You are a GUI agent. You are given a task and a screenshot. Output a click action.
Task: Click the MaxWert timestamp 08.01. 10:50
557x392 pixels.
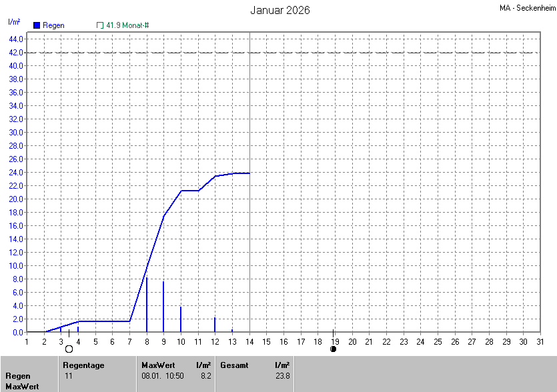162,376
